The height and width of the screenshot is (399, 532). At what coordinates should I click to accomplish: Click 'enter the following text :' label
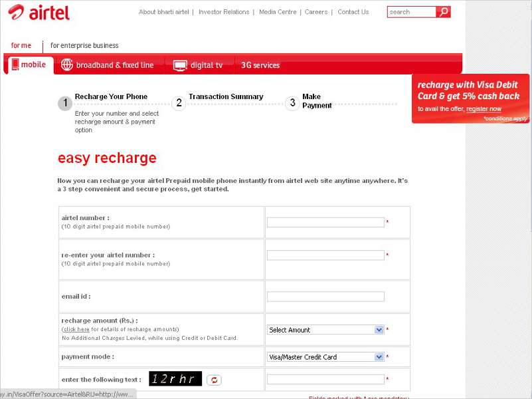point(102,379)
